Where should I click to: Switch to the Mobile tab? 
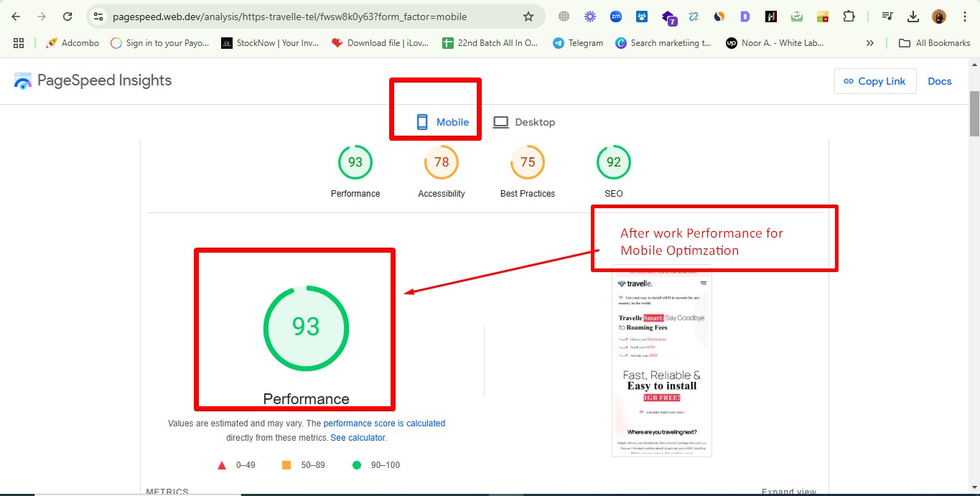point(442,122)
